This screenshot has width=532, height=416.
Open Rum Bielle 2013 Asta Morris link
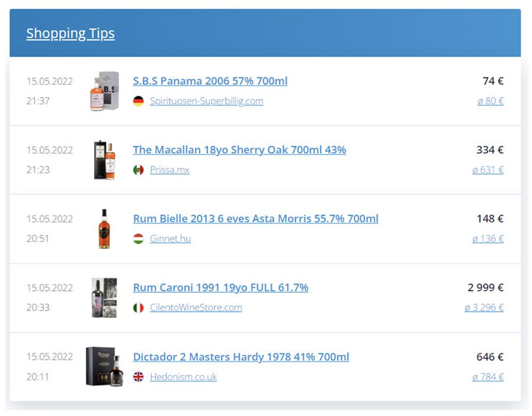click(255, 219)
